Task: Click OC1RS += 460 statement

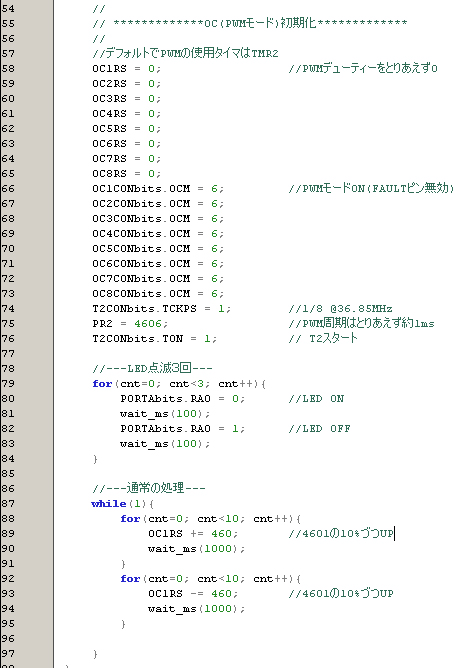Action: click(x=193, y=533)
